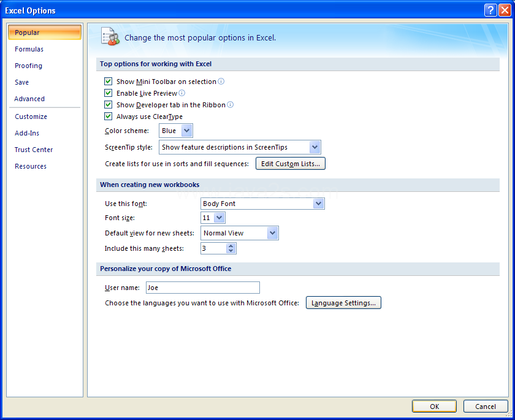The height and width of the screenshot is (420, 515).
Task: Click Cancel to discard changes
Action: point(486,407)
